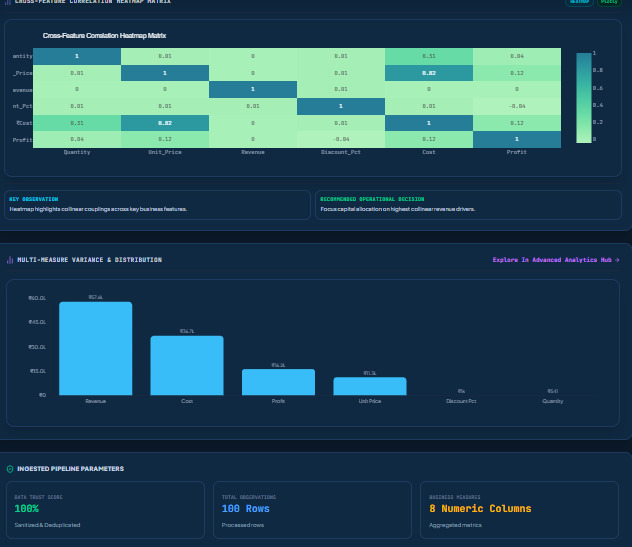Click the Discount_Pct x-axis label under the heatmap
The height and width of the screenshot is (547, 632).
pyautogui.click(x=341, y=152)
